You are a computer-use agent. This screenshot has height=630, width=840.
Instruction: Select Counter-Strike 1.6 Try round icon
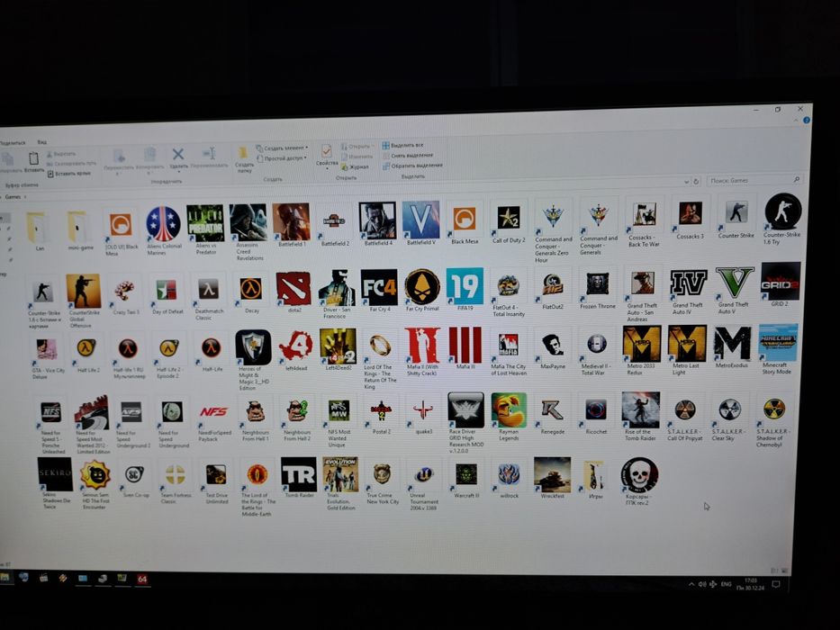[x=782, y=211]
